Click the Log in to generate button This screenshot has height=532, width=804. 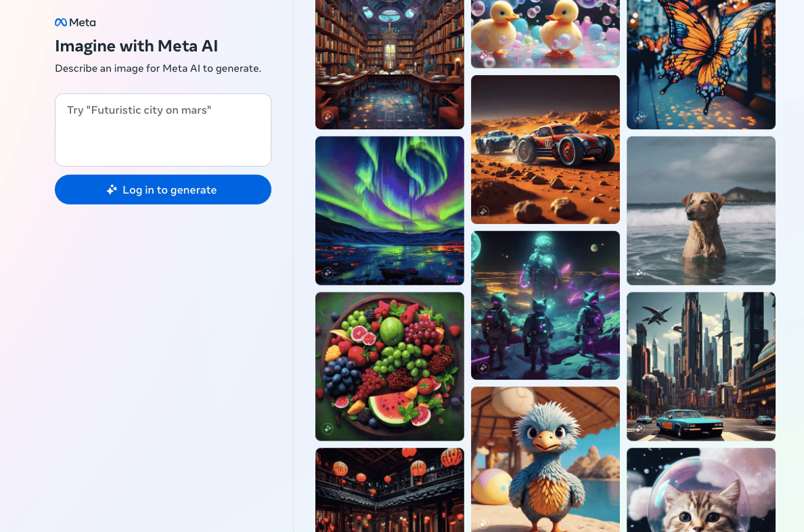point(163,190)
